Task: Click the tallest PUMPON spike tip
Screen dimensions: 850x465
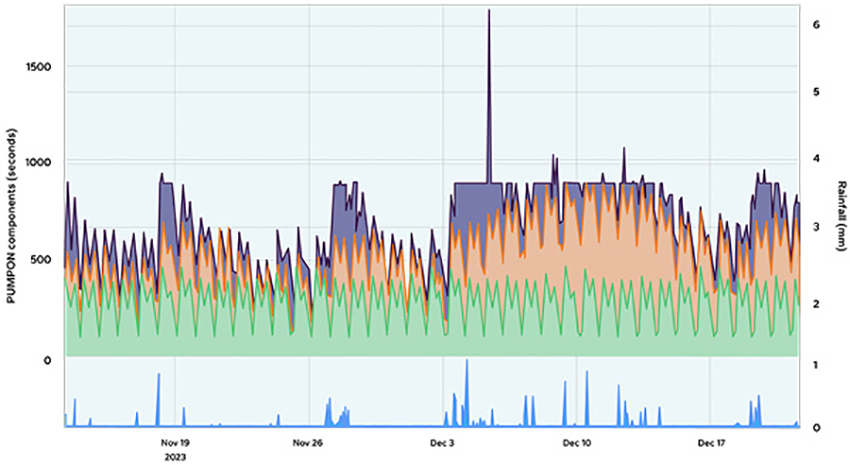Action: point(489,12)
